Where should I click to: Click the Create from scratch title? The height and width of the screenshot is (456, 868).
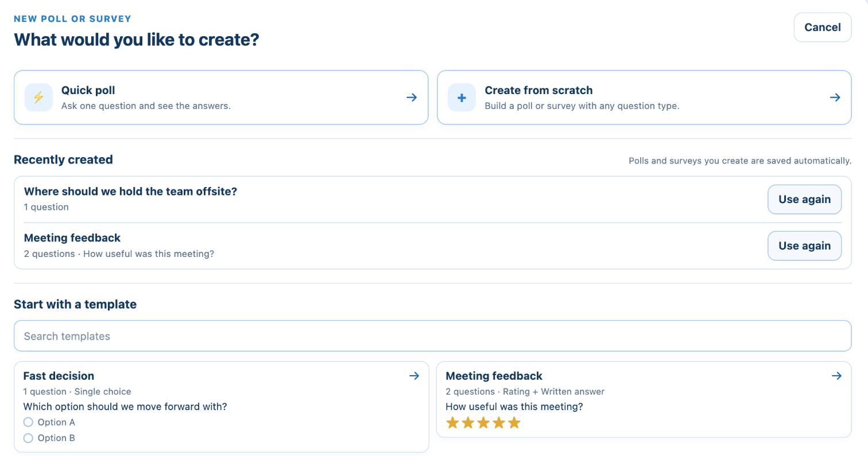[x=538, y=90]
